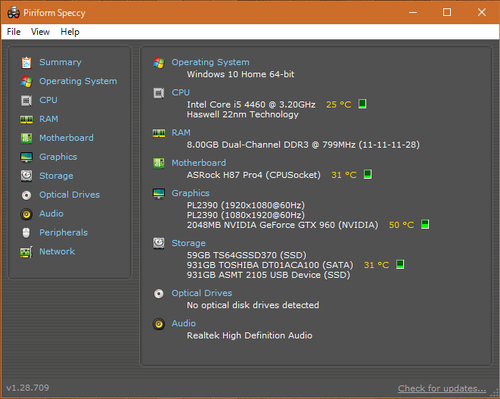This screenshot has width=500, height=399.
Task: Click the Operating System heading in main panel
Action: click(210, 62)
